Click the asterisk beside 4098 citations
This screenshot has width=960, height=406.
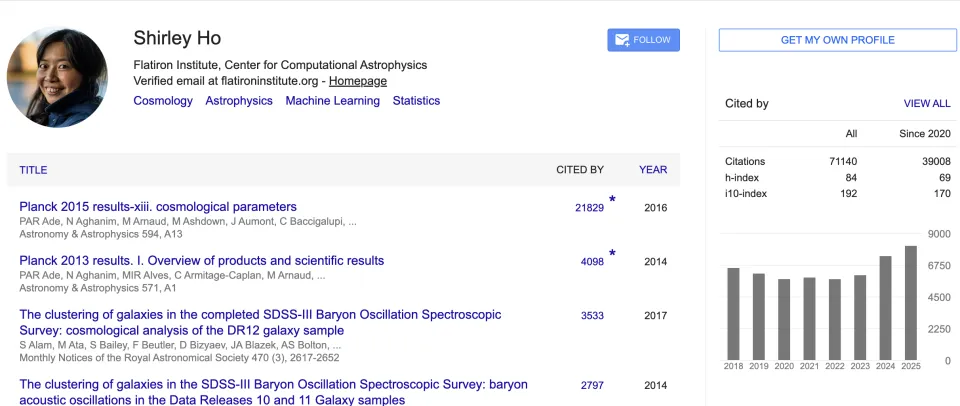tap(612, 254)
